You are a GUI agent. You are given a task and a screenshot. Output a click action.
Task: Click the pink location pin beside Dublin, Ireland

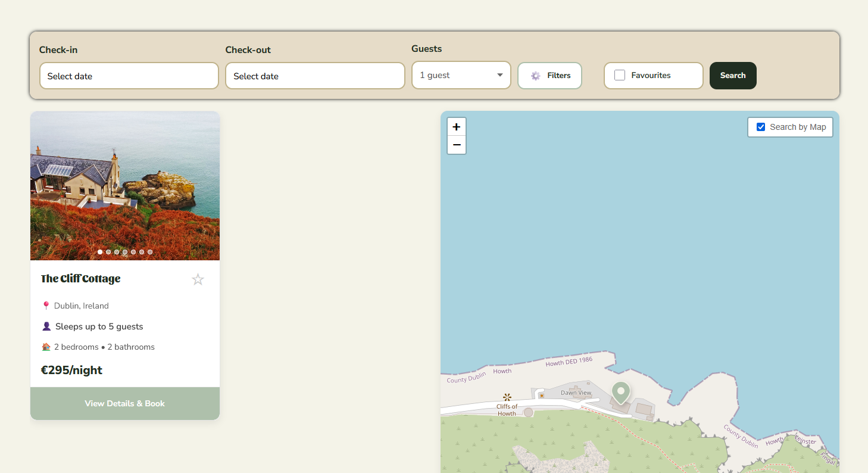[x=46, y=305]
